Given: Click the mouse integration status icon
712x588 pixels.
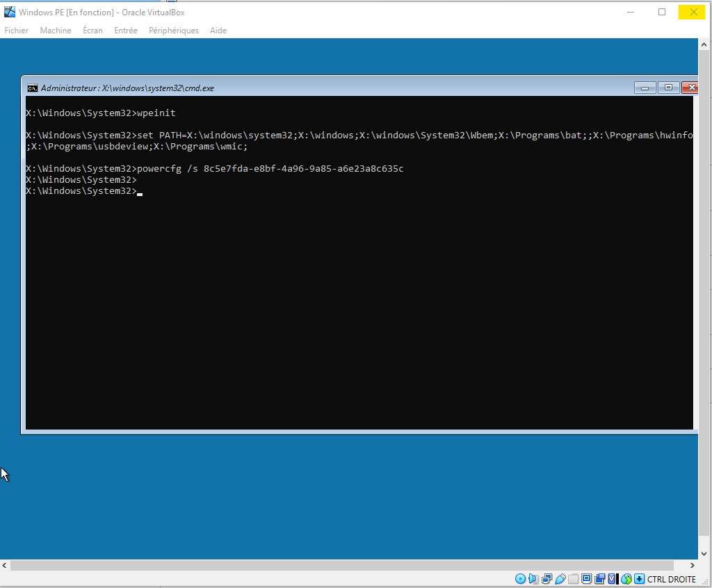Looking at the screenshot, I should click(x=626, y=579).
